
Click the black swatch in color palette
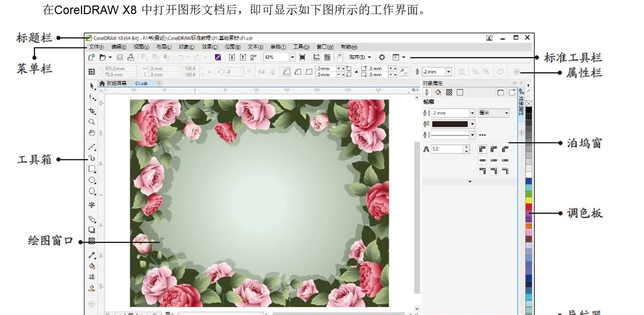(x=528, y=110)
